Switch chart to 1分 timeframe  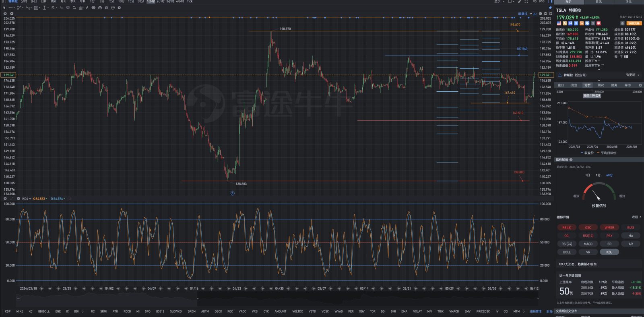[92, 2]
